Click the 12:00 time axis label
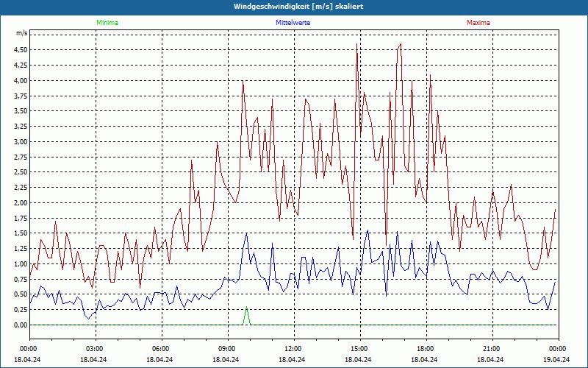Image resolution: width=588 pixels, height=368 pixels. point(293,349)
